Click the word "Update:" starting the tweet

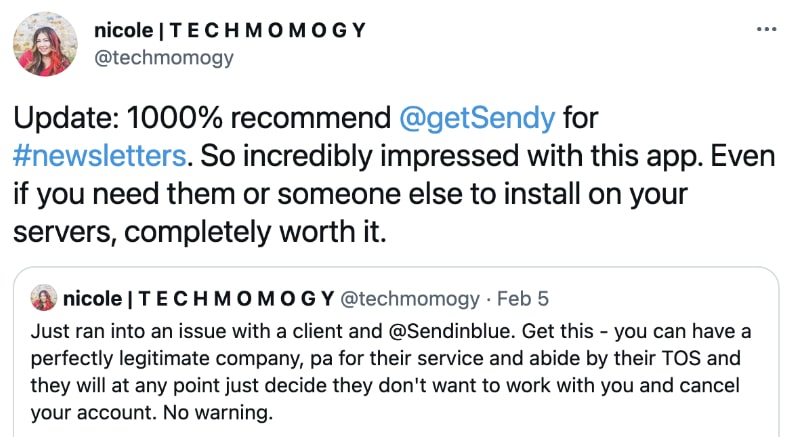tap(66, 118)
